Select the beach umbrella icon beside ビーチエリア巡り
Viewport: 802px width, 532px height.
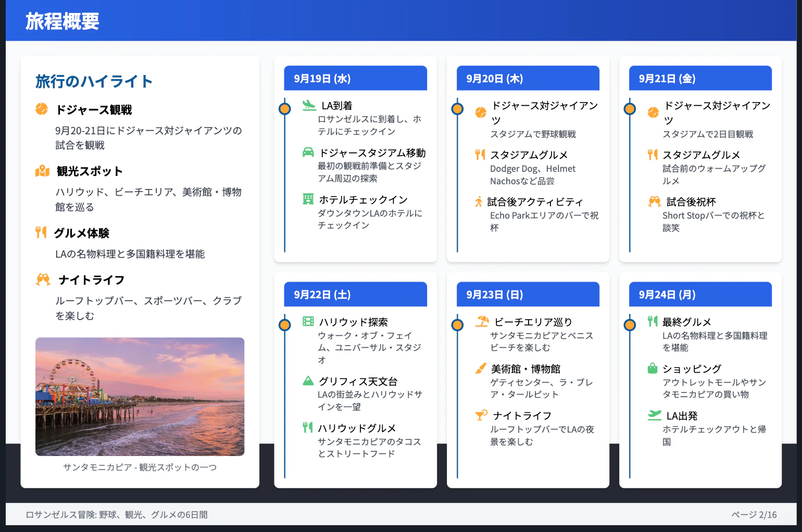[x=482, y=321]
